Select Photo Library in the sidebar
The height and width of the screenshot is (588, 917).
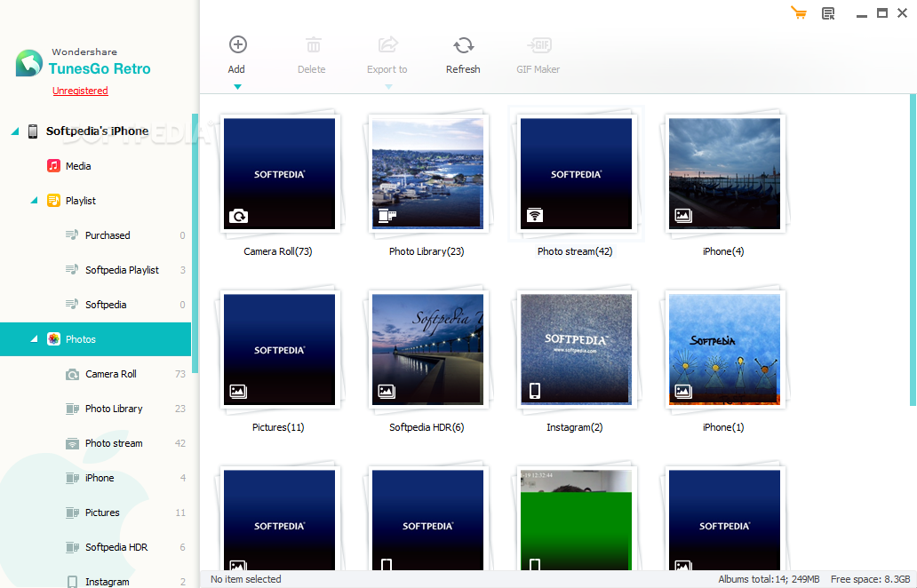(x=95, y=409)
